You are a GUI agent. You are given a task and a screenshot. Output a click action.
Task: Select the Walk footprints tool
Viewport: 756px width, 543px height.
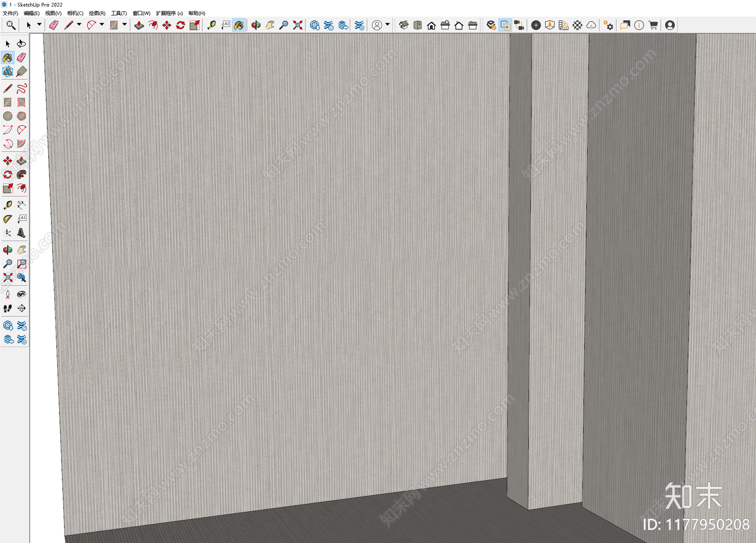(8, 308)
